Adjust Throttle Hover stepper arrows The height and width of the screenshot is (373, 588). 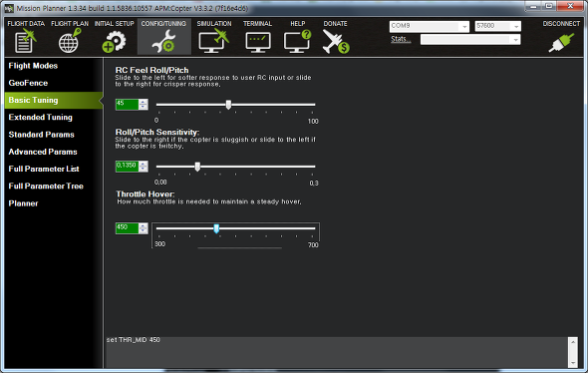point(143,228)
